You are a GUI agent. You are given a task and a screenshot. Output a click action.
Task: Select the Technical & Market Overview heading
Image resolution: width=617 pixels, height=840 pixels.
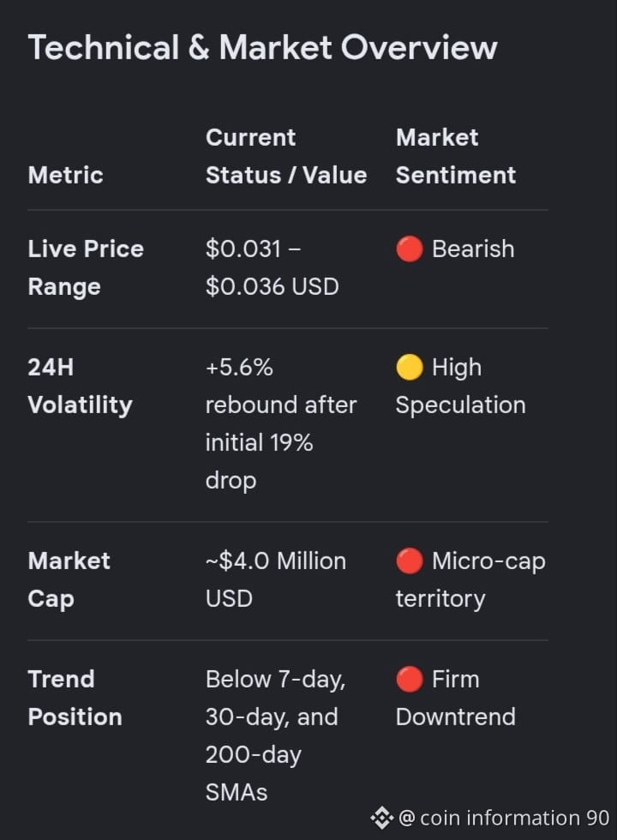pyautogui.click(x=262, y=48)
